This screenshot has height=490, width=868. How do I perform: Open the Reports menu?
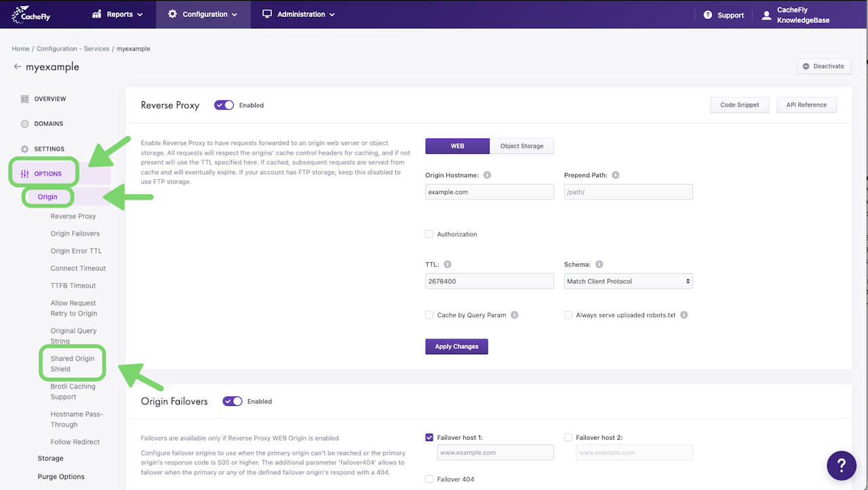[117, 14]
